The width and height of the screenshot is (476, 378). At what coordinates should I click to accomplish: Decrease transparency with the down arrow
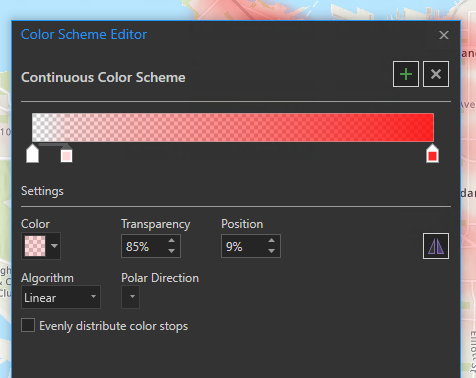pos(171,251)
